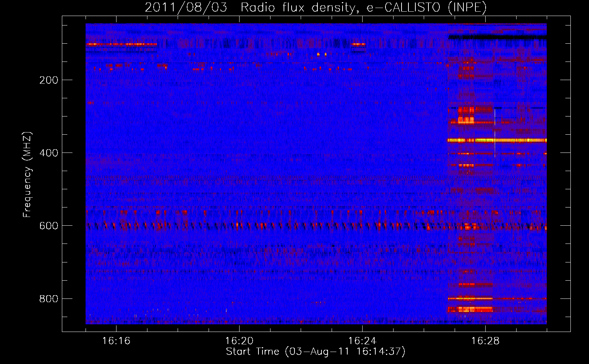Screen dimensions: 589x364
Task: Click the 16:20 time tick label
Action: click(239, 341)
